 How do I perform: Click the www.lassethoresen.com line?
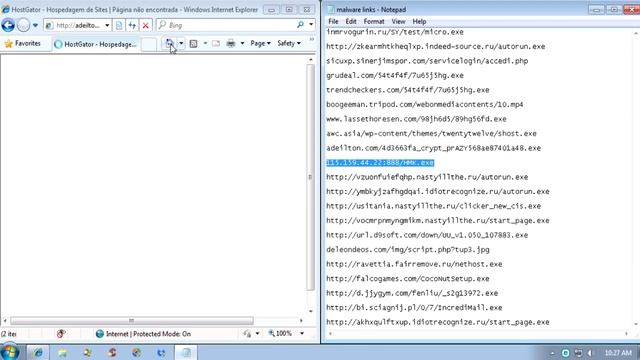click(x=416, y=119)
